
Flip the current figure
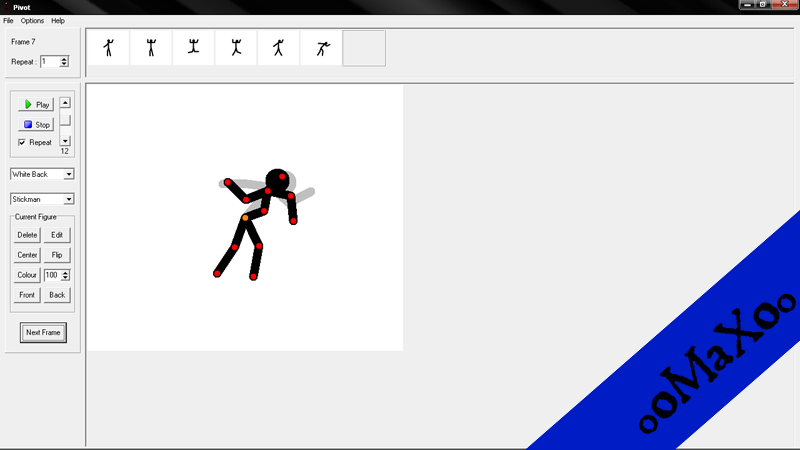tap(57, 255)
